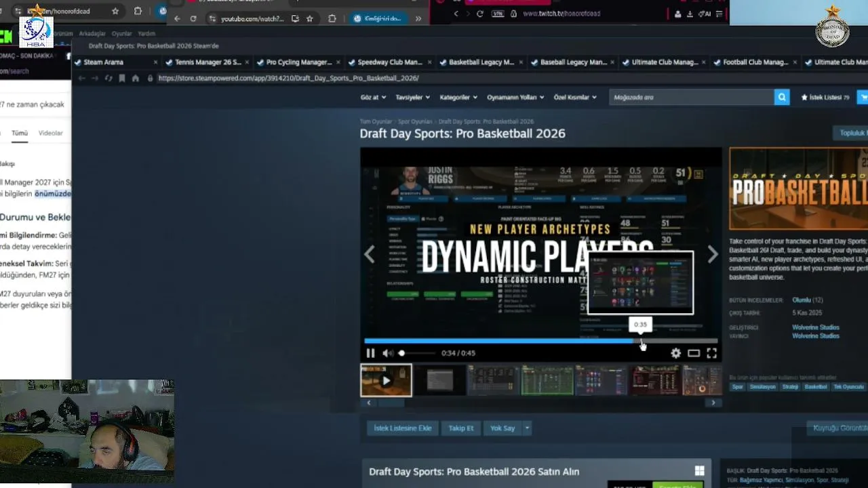
Task: Open Spor Oyunları breadcrumb link
Action: click(x=416, y=122)
